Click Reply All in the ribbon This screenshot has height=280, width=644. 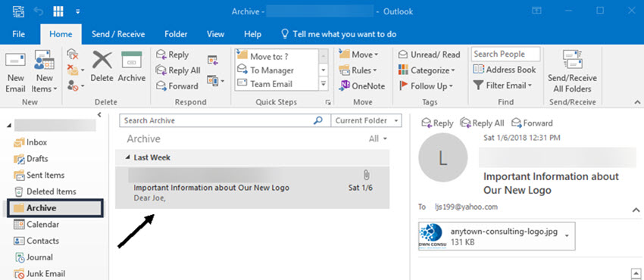pyautogui.click(x=178, y=70)
